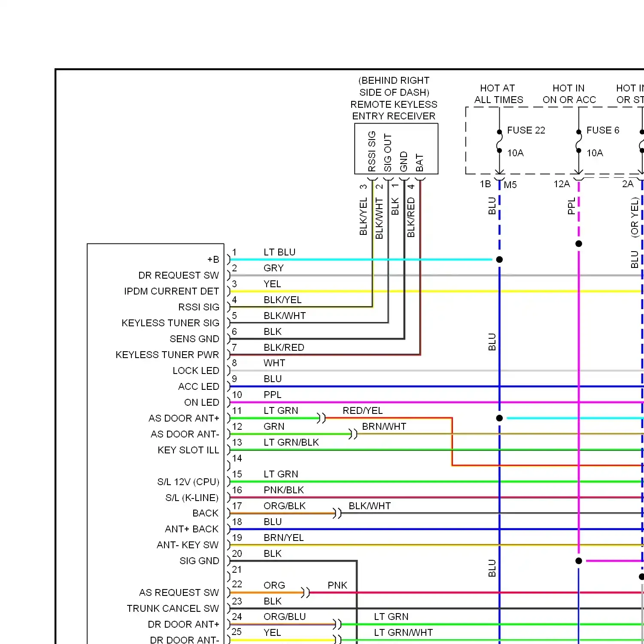Select the PNK/BLK wire label
644x644 pixels.
pyautogui.click(x=284, y=490)
